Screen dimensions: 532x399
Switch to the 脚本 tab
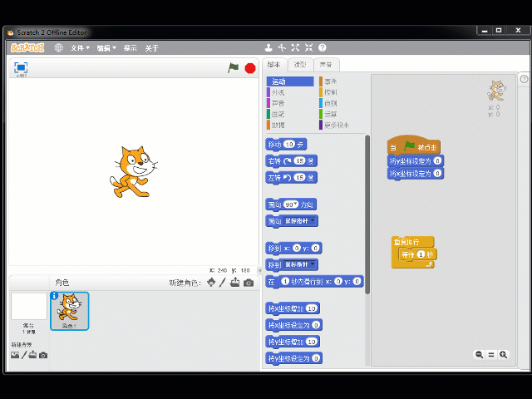tap(273, 65)
